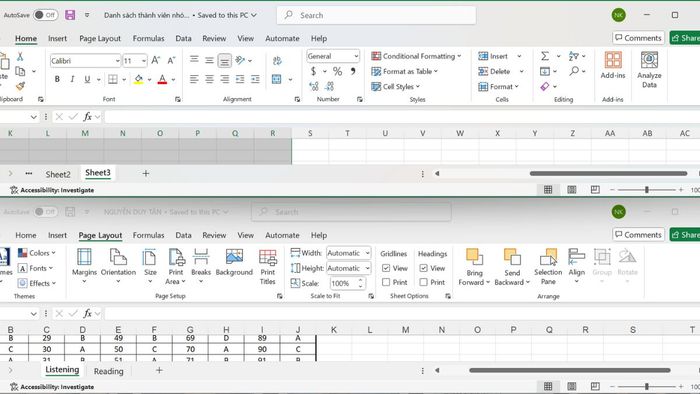Open Add-ins in the top window

[x=613, y=66]
